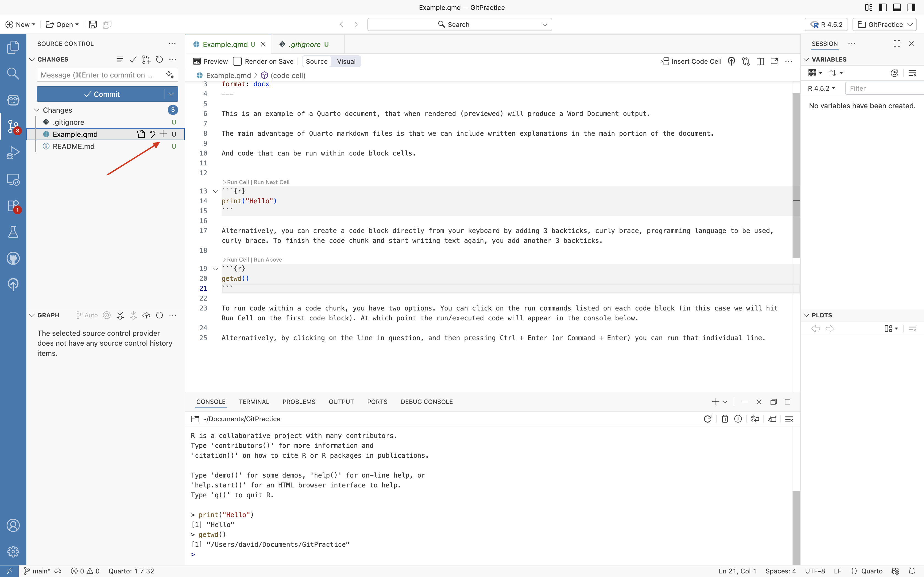Screen dimensions: 924x577
Task: Switch editor to Visual mode
Action: 346,62
